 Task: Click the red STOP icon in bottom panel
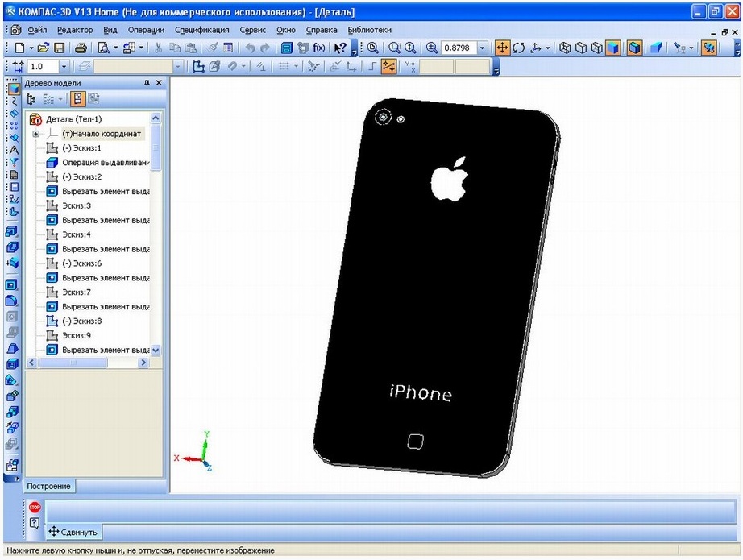35,508
